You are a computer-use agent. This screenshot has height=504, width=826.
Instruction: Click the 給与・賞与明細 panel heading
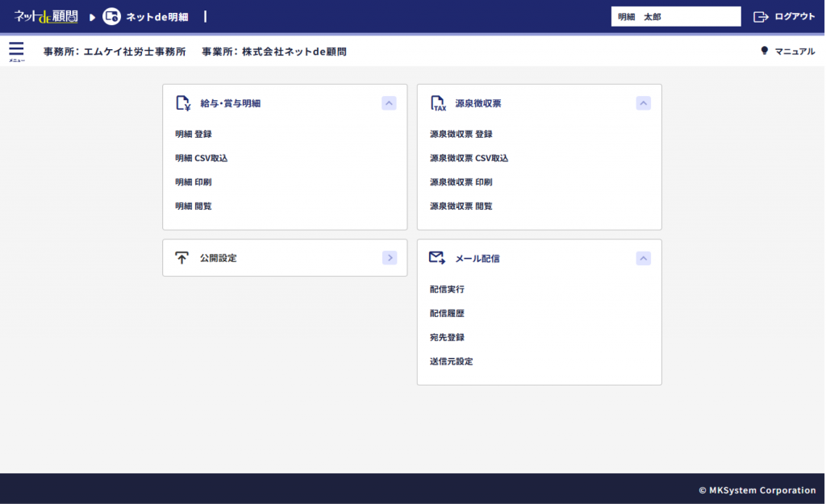[x=230, y=103]
